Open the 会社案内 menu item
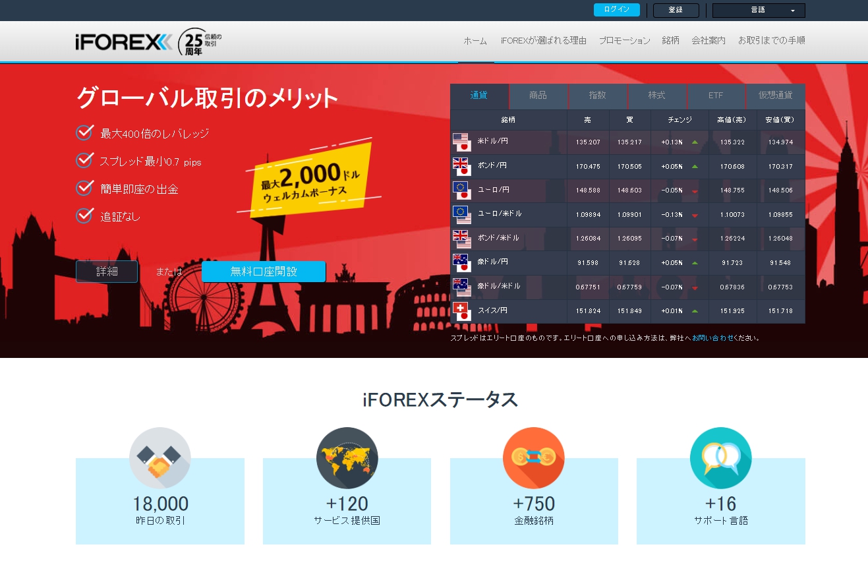Screen dimensions: 868x588 click(709, 41)
